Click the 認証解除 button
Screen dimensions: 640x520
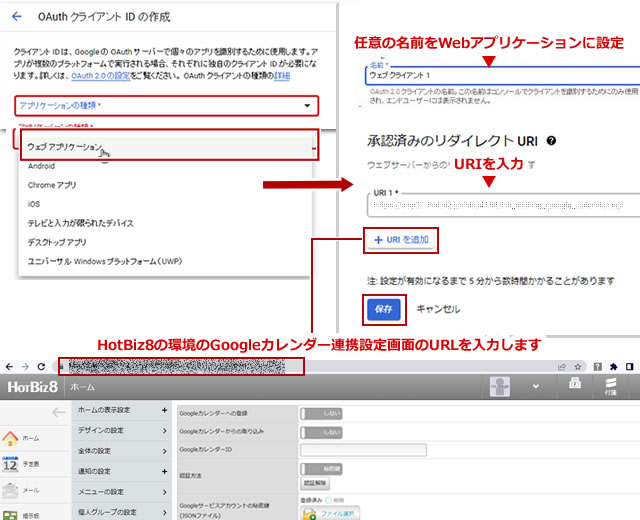(315, 483)
